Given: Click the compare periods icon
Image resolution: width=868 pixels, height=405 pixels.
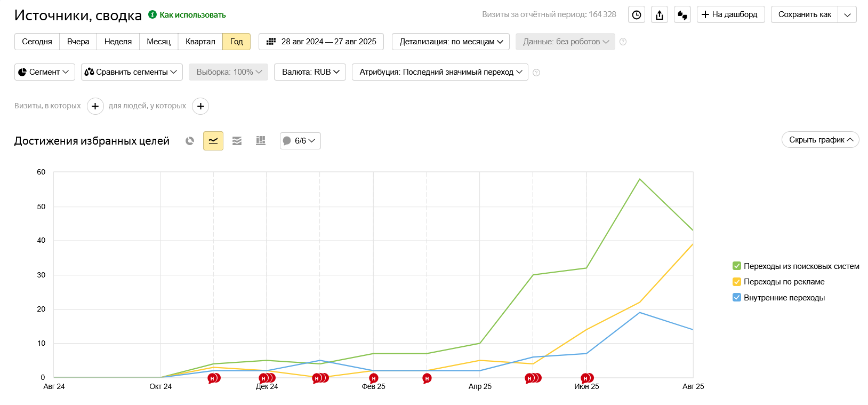Looking at the screenshot, I should 682,15.
